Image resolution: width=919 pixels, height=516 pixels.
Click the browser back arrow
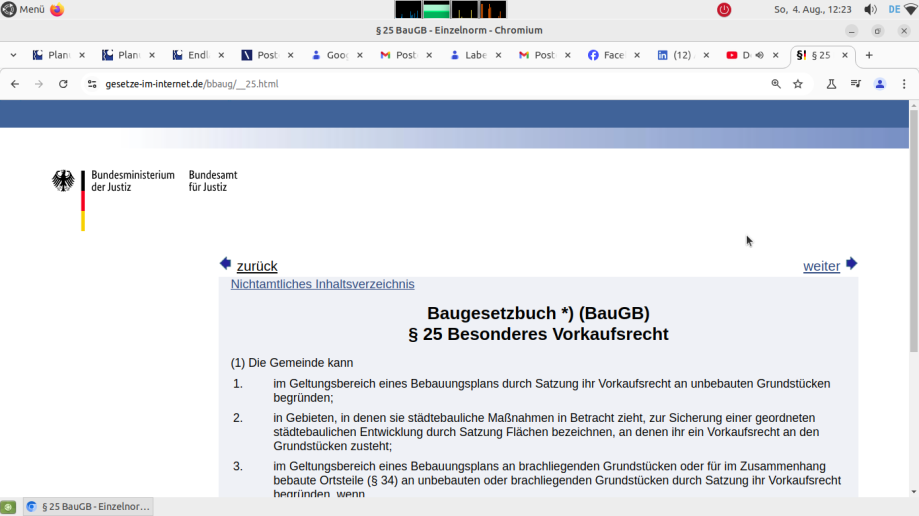point(15,84)
